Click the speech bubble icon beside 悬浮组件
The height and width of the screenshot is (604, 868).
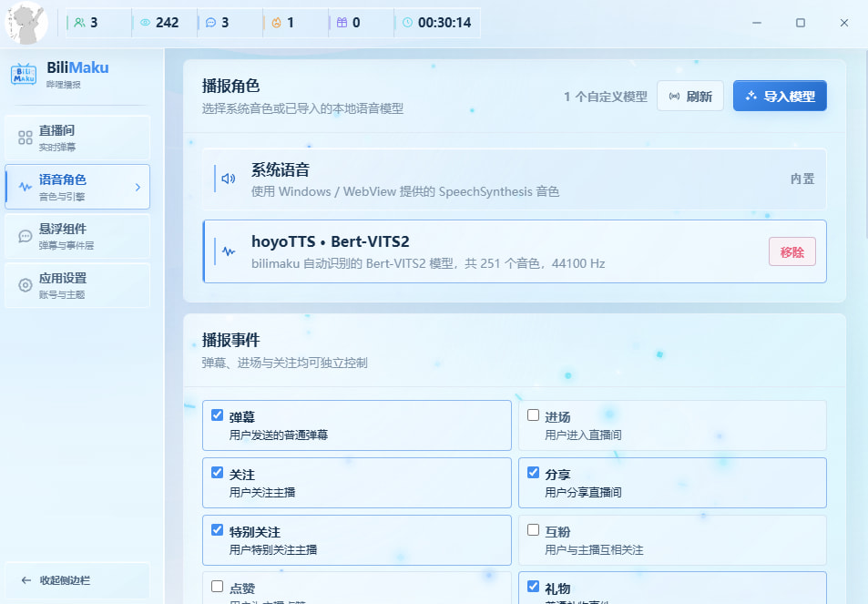[26, 236]
